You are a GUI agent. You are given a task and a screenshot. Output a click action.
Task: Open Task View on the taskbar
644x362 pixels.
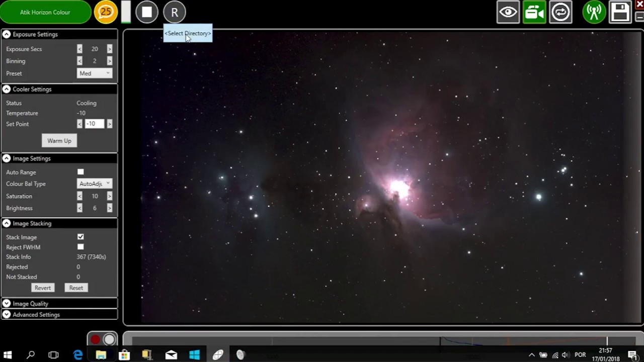tap(53, 355)
